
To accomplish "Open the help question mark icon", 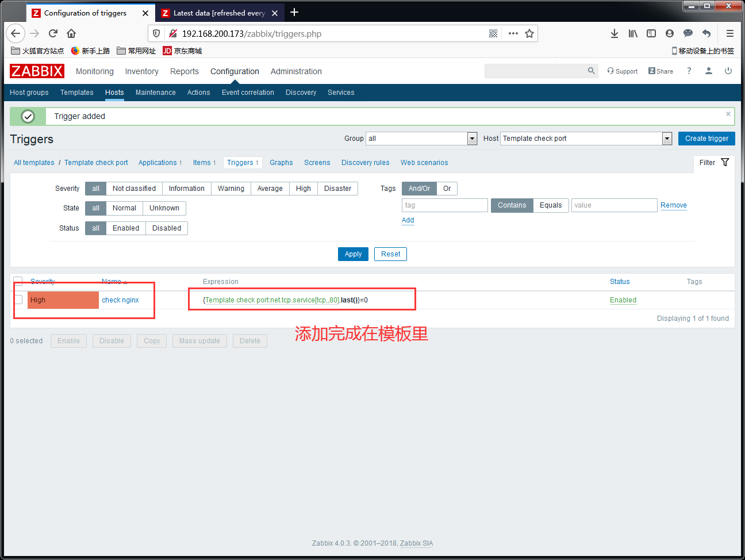I will pos(689,71).
